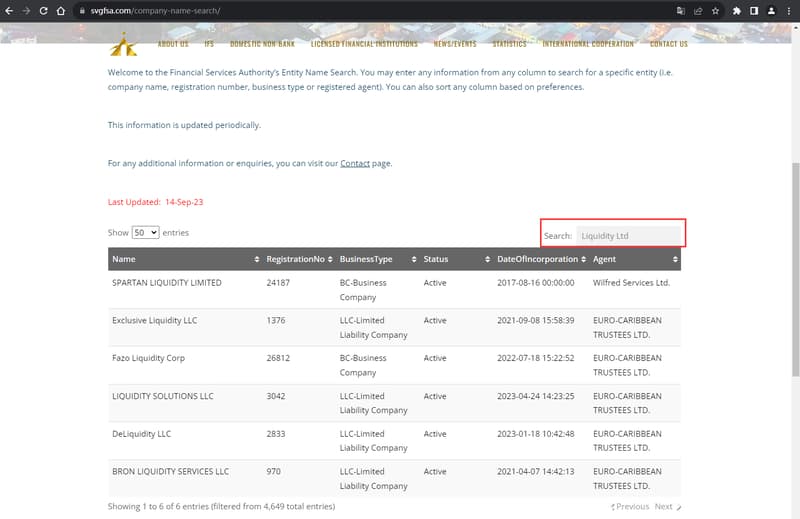Click registration number 3042
Screen dimensions: 800x519
click(x=276, y=396)
